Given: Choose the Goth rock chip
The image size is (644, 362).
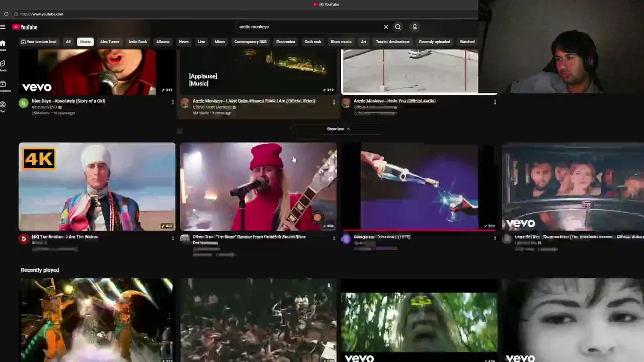Looking at the screenshot, I should click(313, 42).
